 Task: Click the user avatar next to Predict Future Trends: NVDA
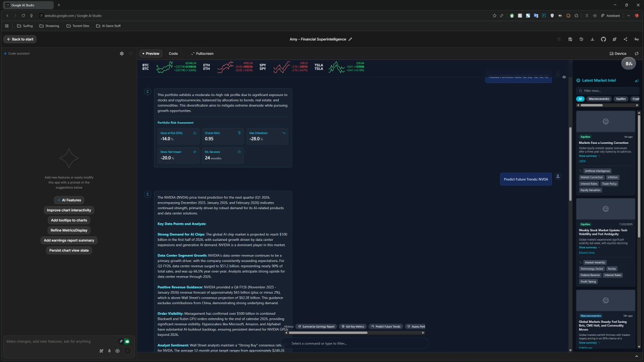(x=558, y=176)
